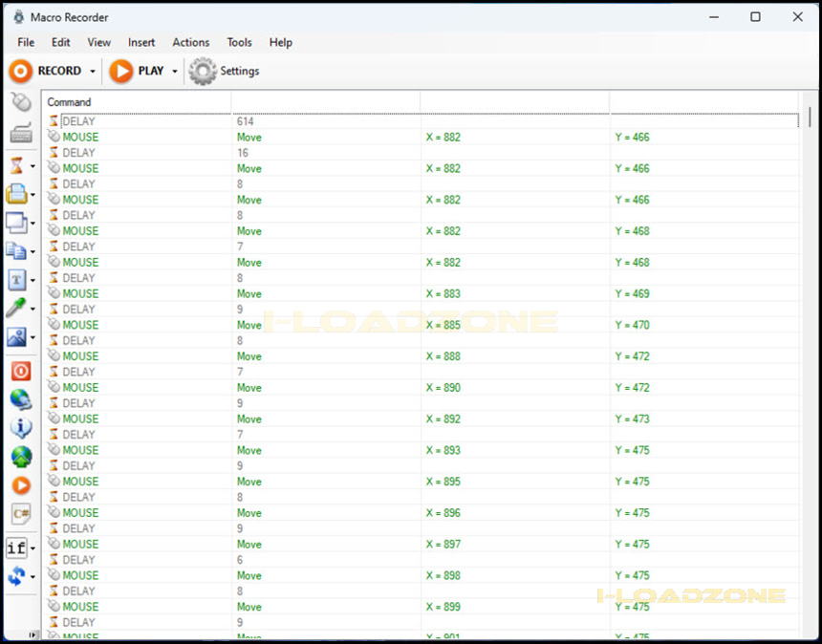Image resolution: width=822 pixels, height=644 pixels.
Task: Expand image icon dropdown arrow
Action: coord(32,337)
